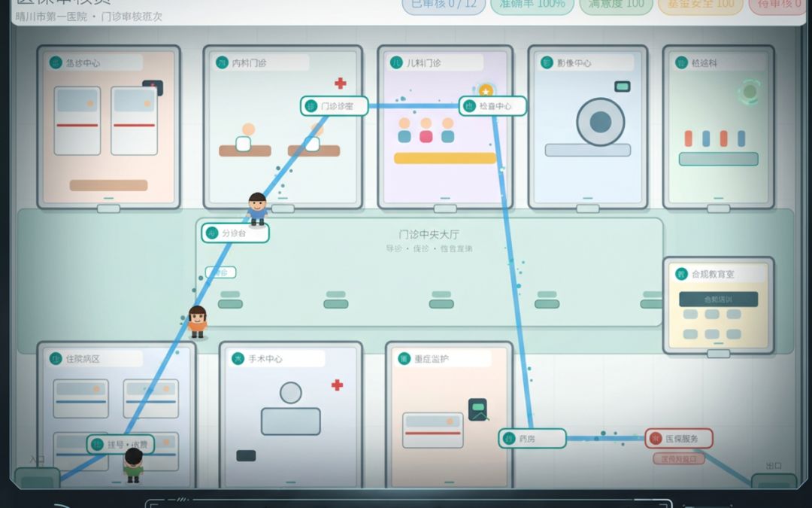
Task: Click the 满意度 100 stat pill
Action: pyautogui.click(x=617, y=5)
